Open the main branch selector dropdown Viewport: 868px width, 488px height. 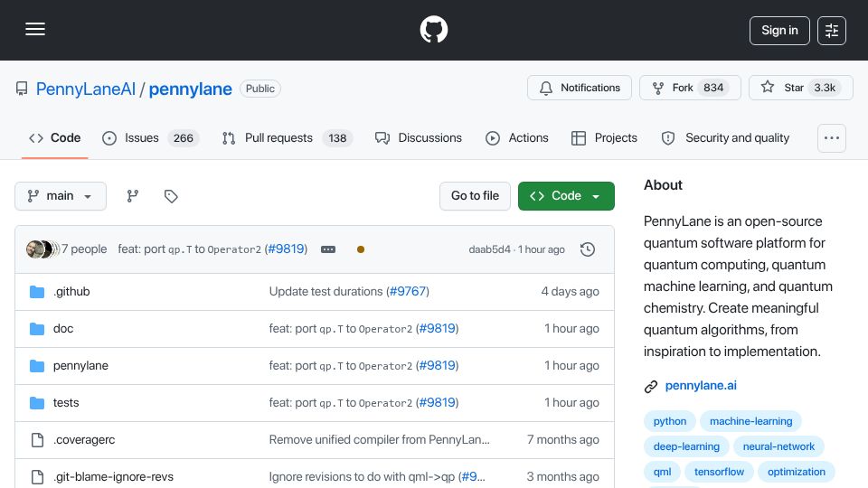click(61, 196)
